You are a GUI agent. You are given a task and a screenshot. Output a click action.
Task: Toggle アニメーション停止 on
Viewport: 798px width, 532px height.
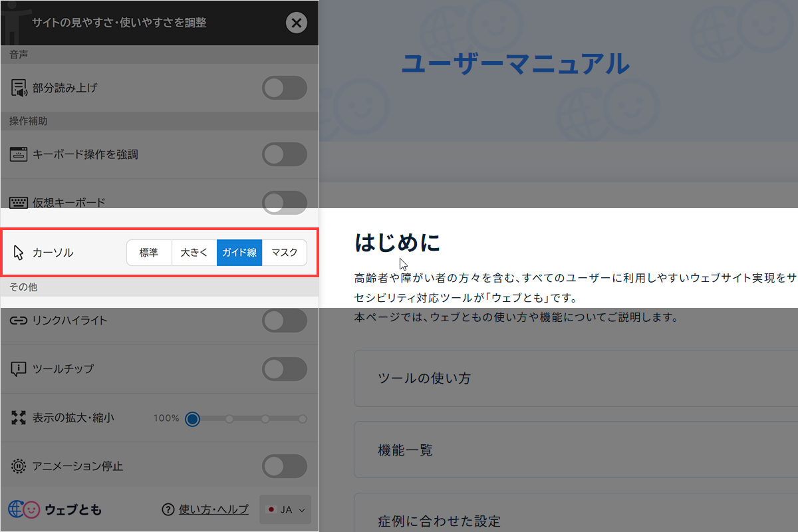(285, 466)
